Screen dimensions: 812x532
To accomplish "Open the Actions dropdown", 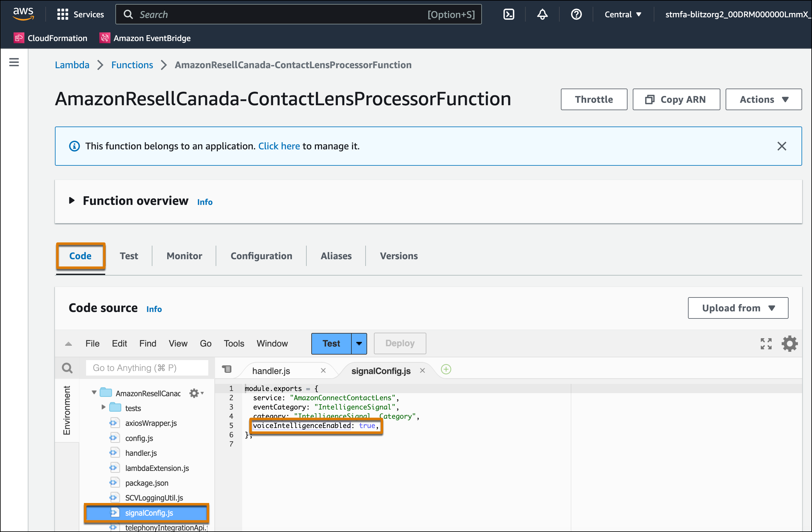I will 763,99.
